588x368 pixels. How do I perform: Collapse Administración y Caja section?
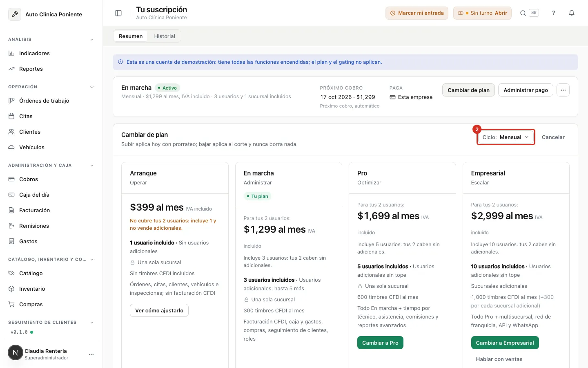[92, 166]
